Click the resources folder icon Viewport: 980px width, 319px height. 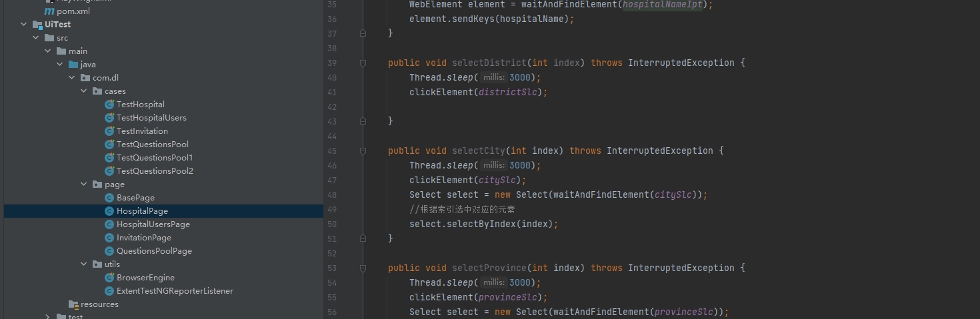[73, 304]
